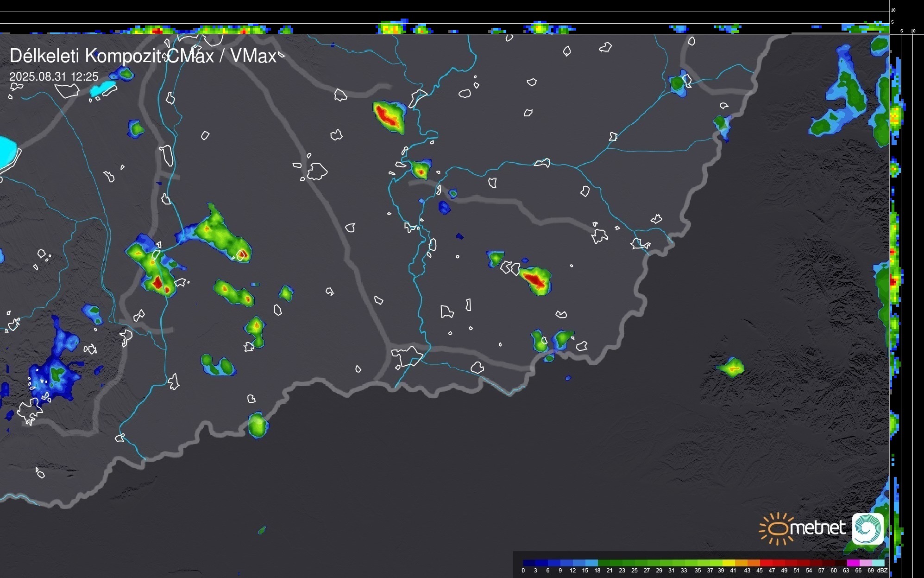Select the yellow 39 dBZ legend swatch

(x=728, y=563)
